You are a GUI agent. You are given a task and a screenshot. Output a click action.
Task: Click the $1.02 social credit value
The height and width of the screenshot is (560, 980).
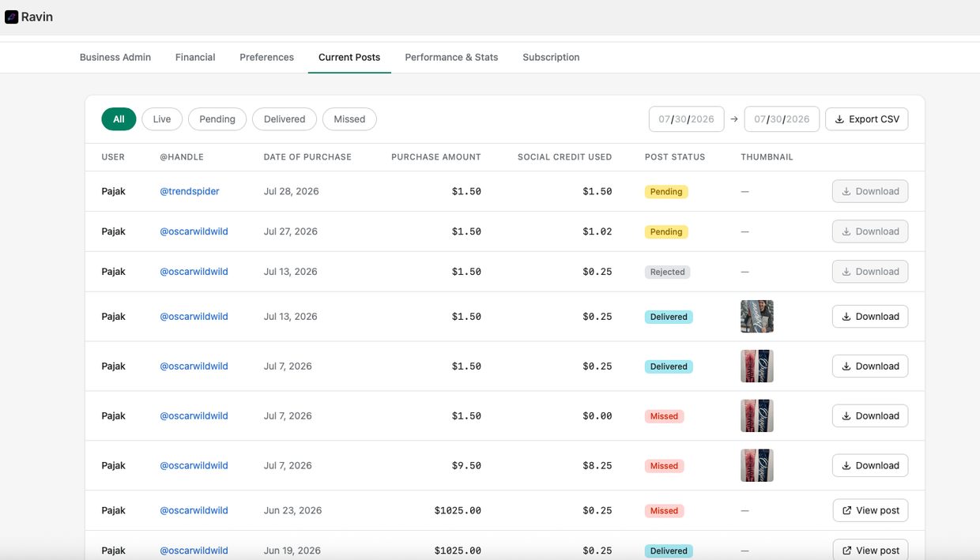coord(597,231)
